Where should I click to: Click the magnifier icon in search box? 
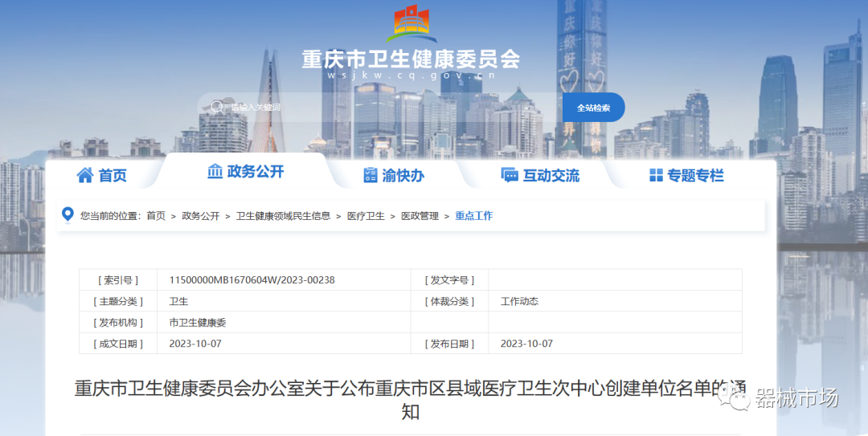(x=217, y=107)
